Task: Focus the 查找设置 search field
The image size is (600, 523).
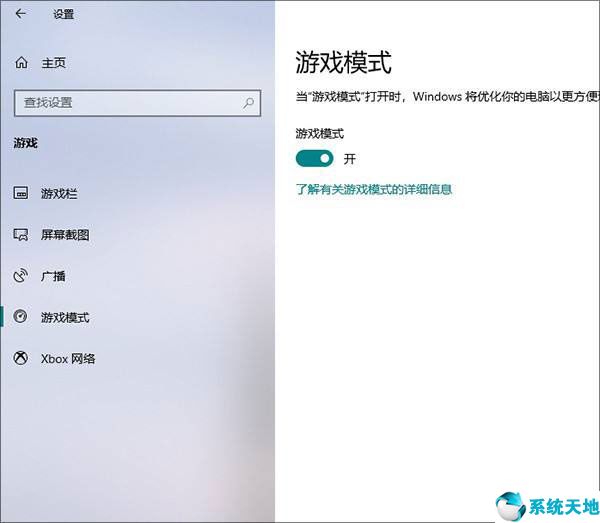Action: coord(137,103)
